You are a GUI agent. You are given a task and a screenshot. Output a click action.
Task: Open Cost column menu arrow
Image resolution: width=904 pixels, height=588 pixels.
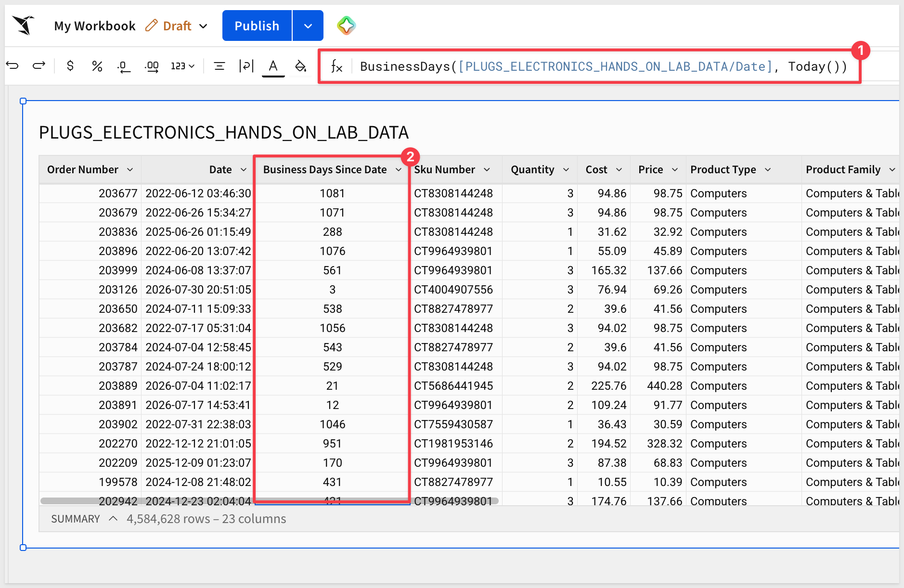[619, 169]
